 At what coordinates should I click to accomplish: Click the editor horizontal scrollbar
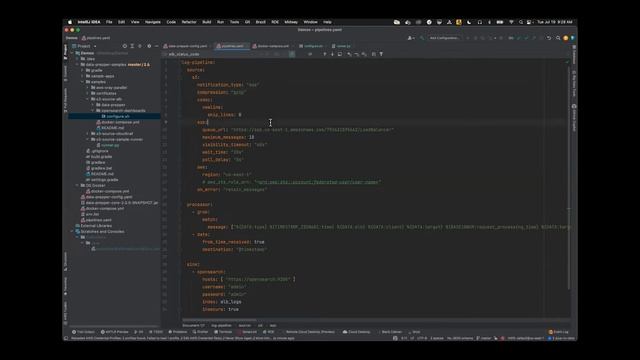[219, 320]
